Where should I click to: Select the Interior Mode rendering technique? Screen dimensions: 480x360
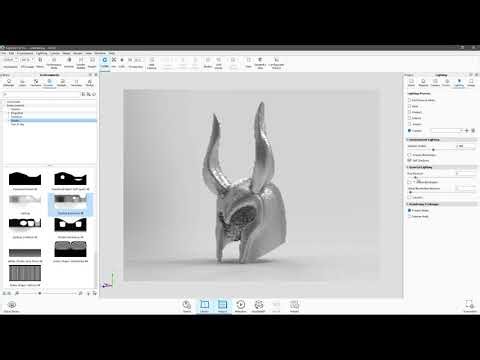pos(410,217)
